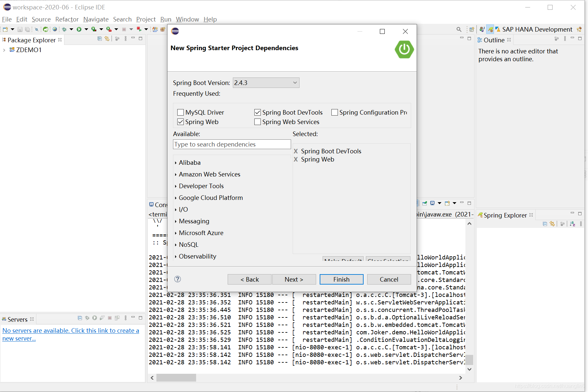Click the Finish button
The height and width of the screenshot is (392, 588).
click(x=341, y=279)
